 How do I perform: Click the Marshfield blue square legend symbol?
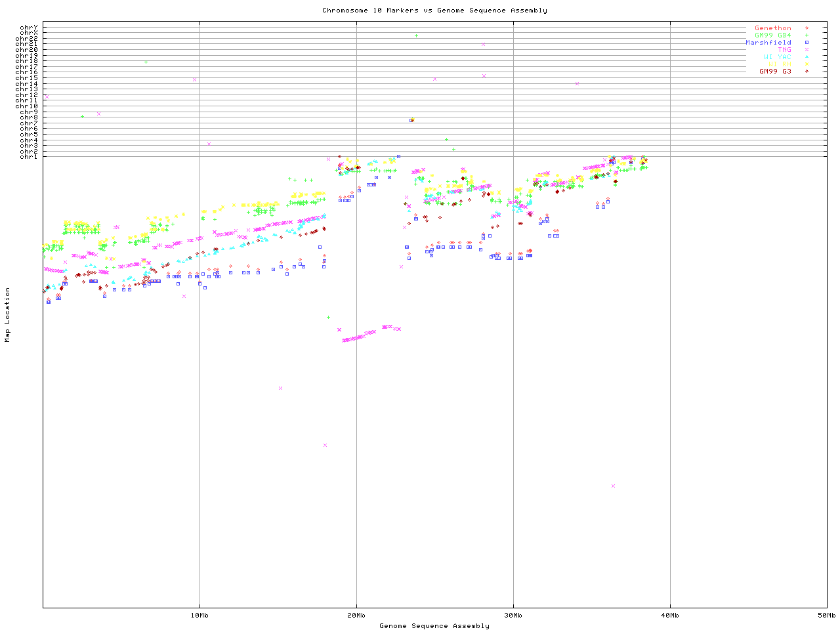807,43
